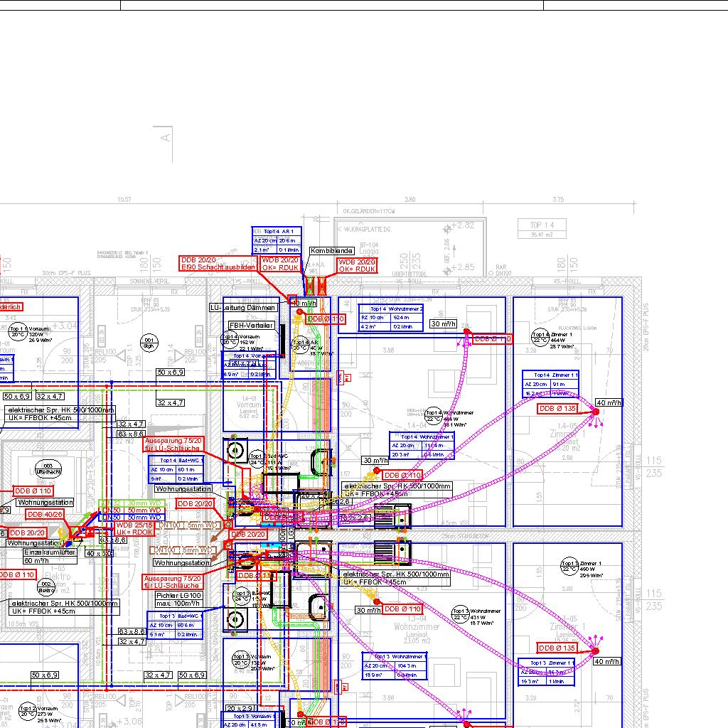Click the Top 1 4 Wohnzimmer temperature circle

tap(433, 415)
